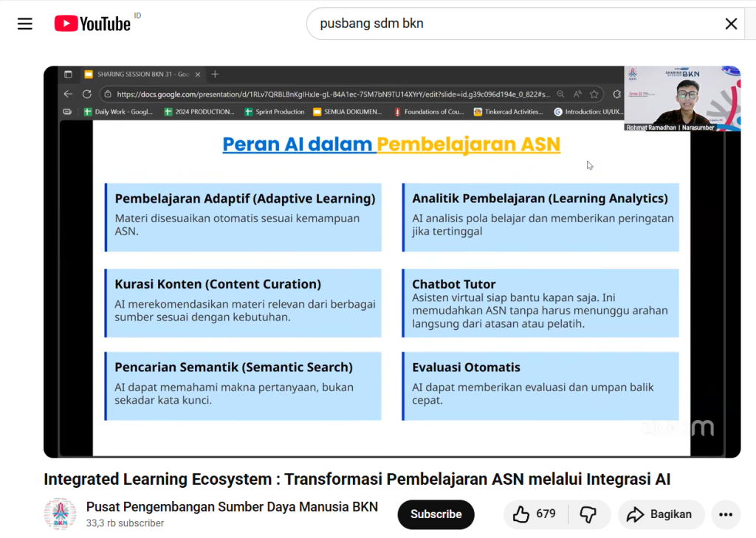This screenshot has height=538, width=756.
Task: Open the 'Daily Work - Googl...' bookmark
Action: pos(118,112)
